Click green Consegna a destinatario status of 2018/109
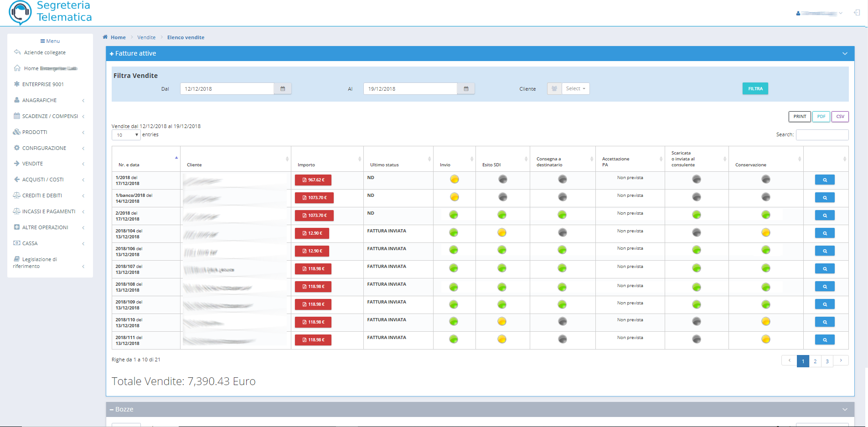 pos(562,304)
